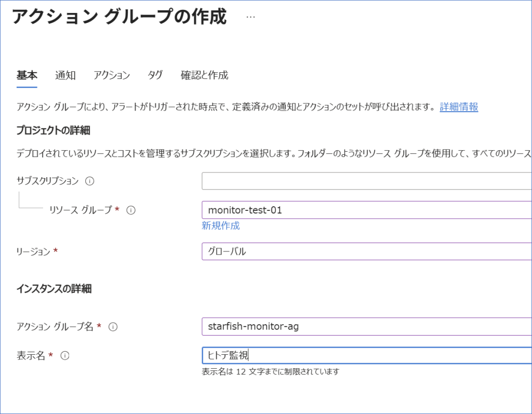532x414 pixels.
Task: Open the monitor-test-01 resource group dropdown
Action: point(366,210)
